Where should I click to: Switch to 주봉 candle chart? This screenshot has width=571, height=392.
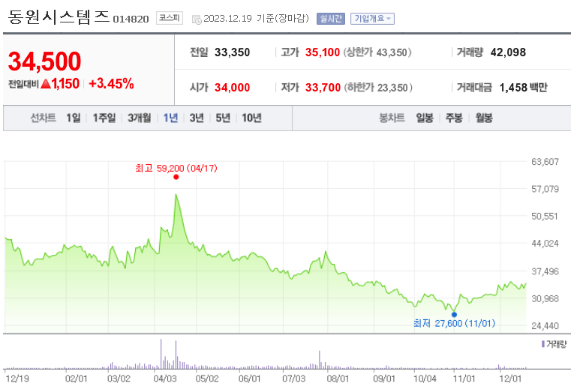[x=454, y=118]
